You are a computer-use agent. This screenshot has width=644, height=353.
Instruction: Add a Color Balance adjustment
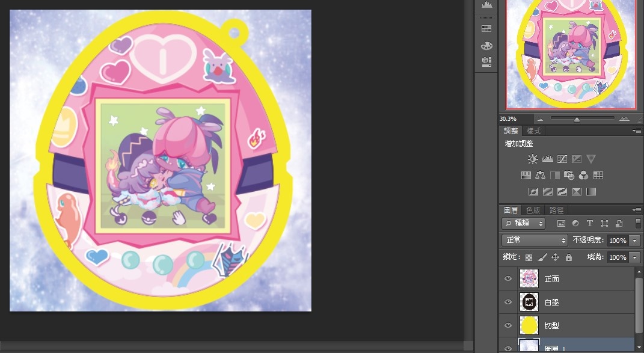point(540,176)
